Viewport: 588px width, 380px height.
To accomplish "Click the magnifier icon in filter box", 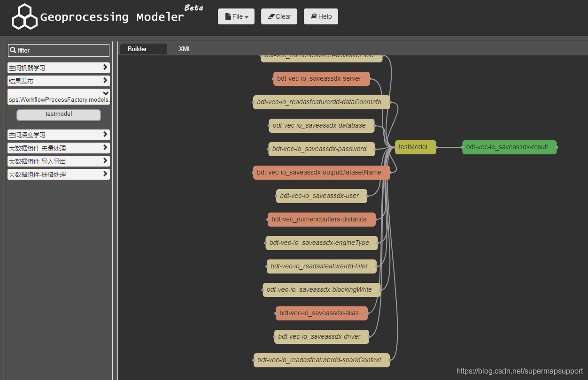I will [x=13, y=50].
